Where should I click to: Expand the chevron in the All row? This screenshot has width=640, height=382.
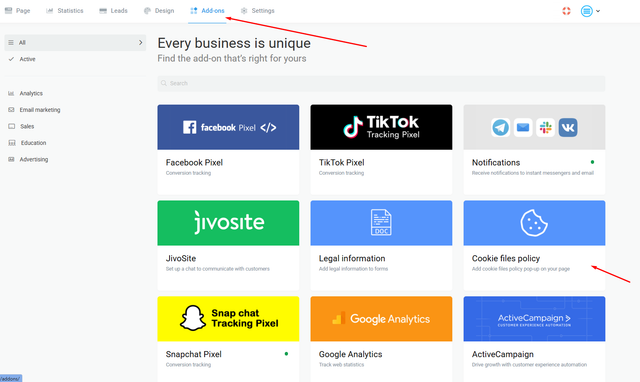tap(140, 42)
